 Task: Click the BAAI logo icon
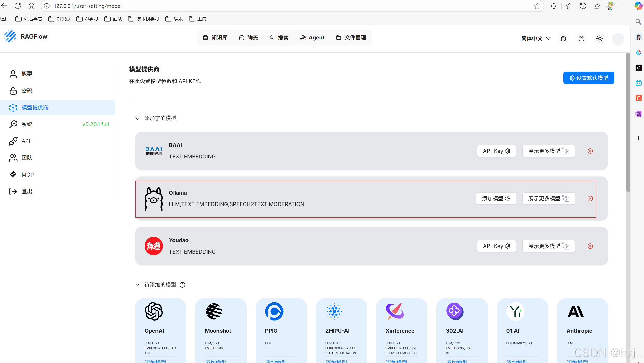(153, 151)
